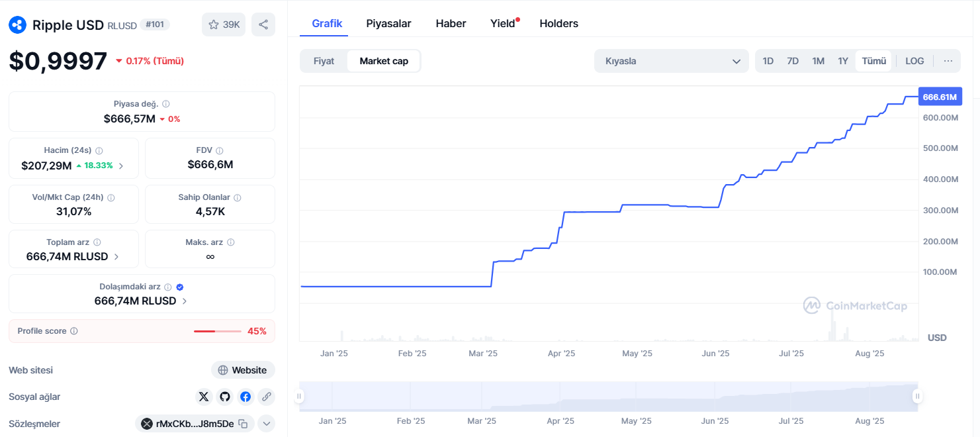Viewport: 980px width, 437px height.
Task: Click the info icon next to Profile score
Action: pyautogui.click(x=74, y=331)
